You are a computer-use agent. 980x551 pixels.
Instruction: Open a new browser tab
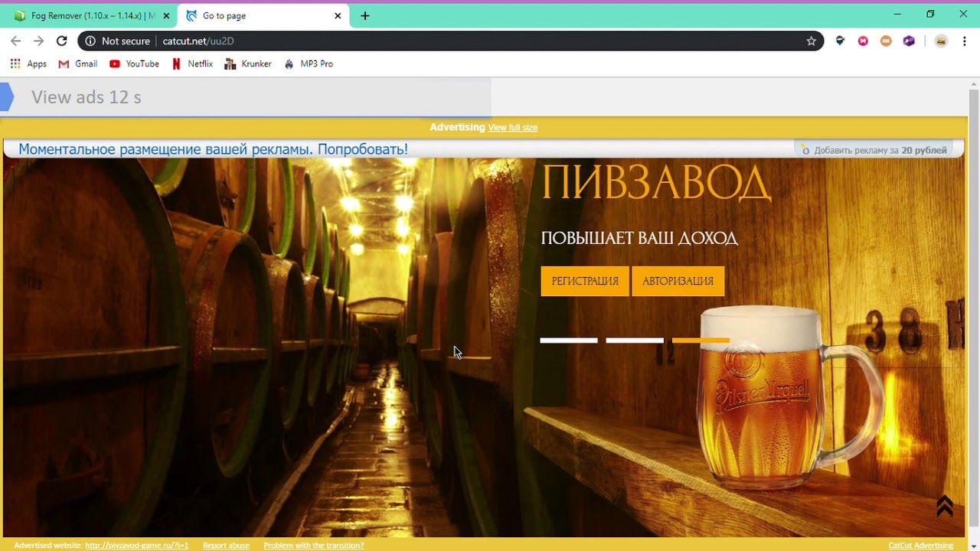[365, 15]
